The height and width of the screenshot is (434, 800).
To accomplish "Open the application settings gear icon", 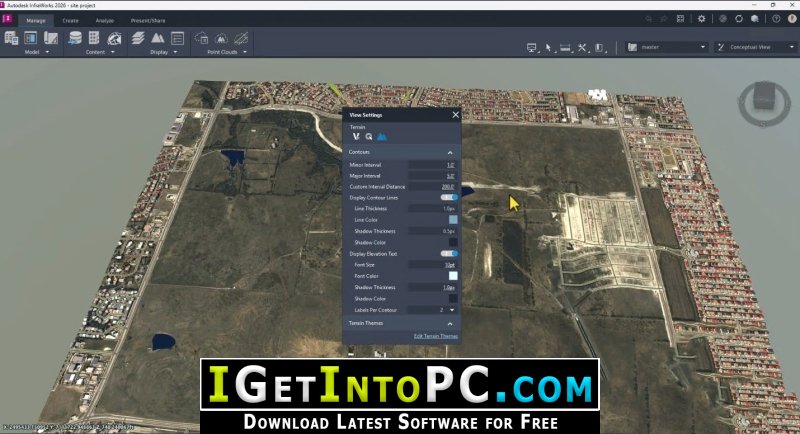I will coord(702,19).
